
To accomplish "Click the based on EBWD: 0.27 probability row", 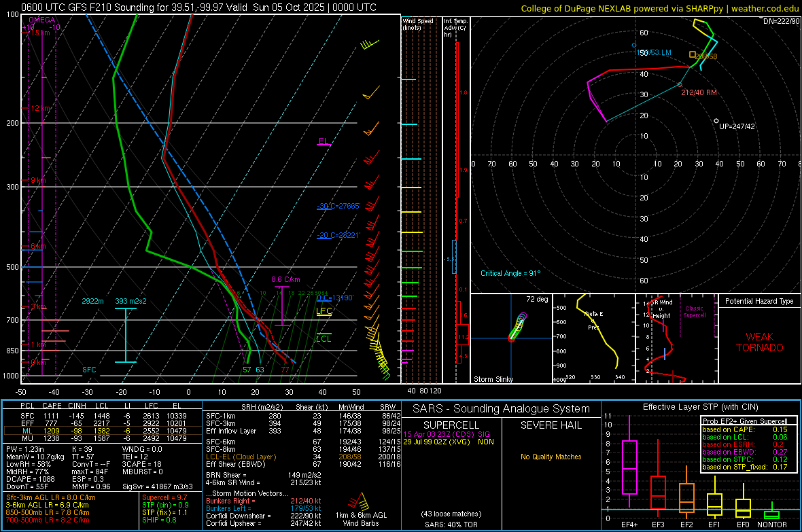I will tap(745, 452).
